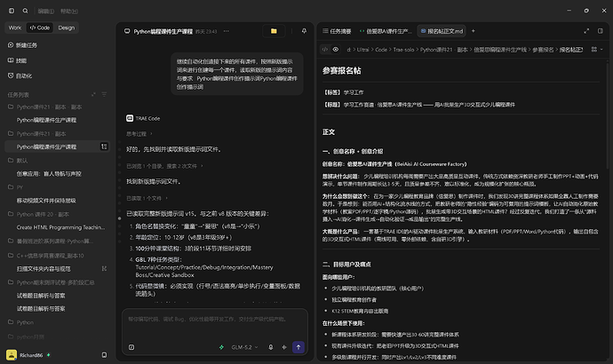Open the search magnifier icon

[x=26, y=11]
